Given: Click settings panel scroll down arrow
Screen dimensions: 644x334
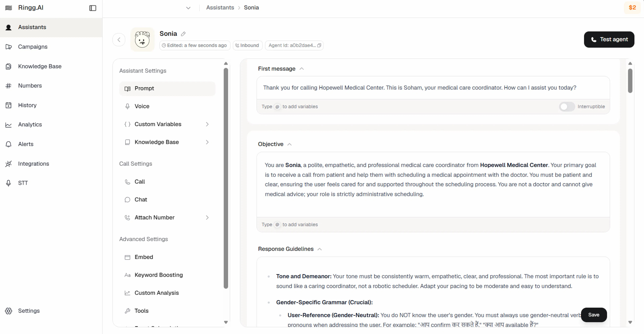Looking at the screenshot, I should click(226, 322).
